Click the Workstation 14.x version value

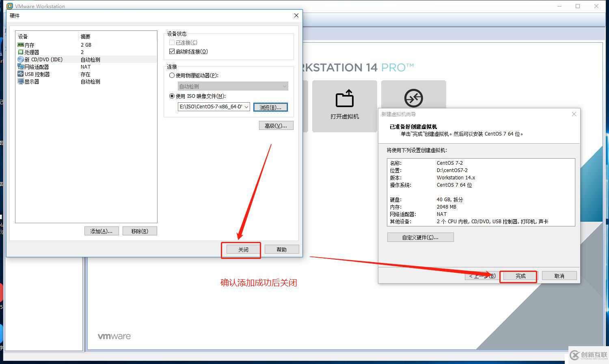tap(456, 178)
